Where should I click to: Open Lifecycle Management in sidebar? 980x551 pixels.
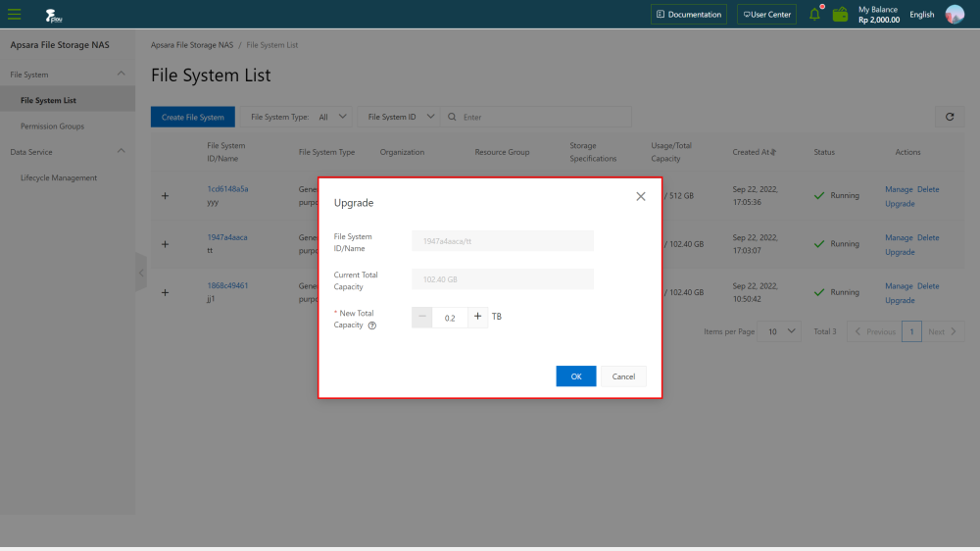pyautogui.click(x=59, y=177)
